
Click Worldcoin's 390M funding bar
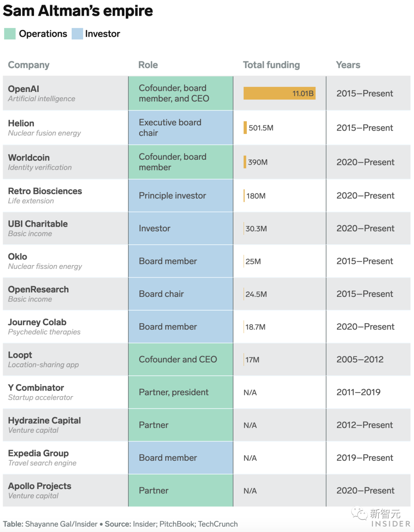tap(245, 162)
